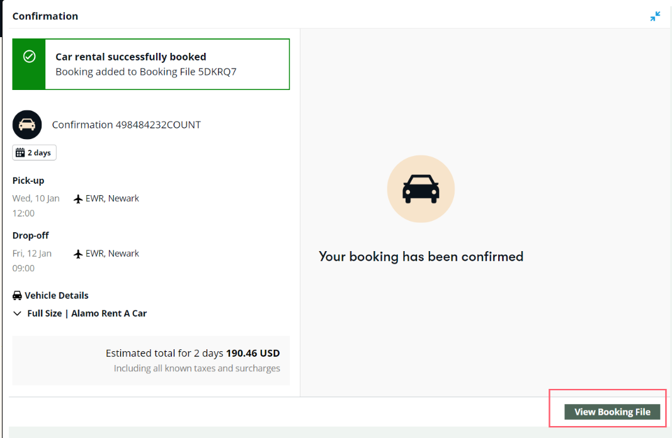
Task: Click the chevron beside Full Size
Action: 17,313
